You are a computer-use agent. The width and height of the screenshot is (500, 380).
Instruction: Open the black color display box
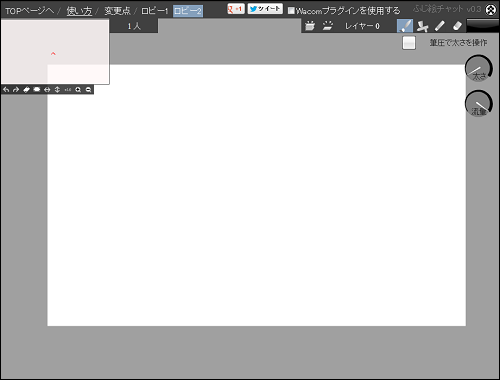click(x=483, y=25)
